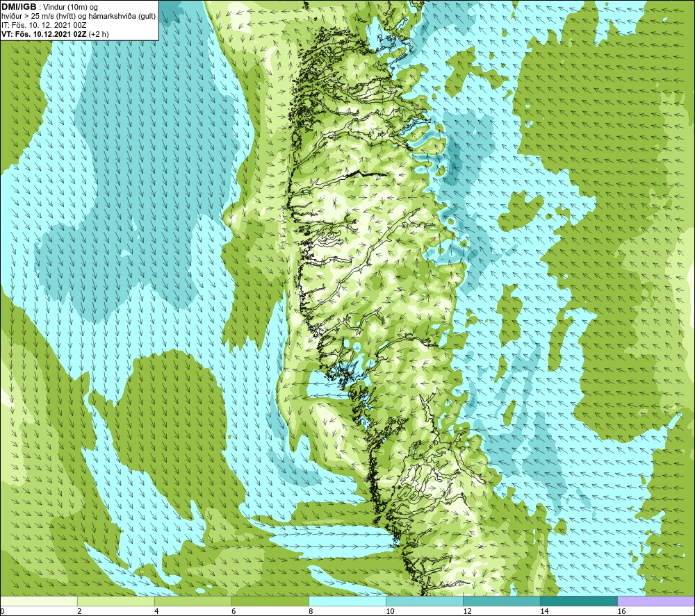Click the legend scale label "2"
Screen dimensions: 695x616
coord(79,612)
